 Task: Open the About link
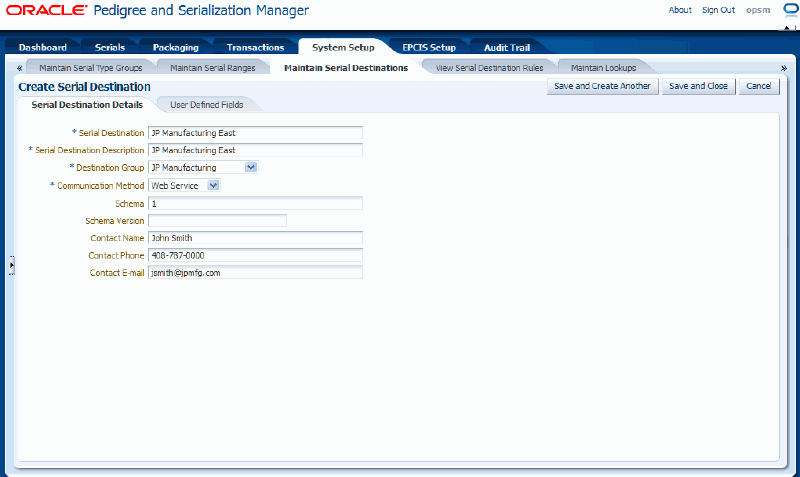click(680, 10)
